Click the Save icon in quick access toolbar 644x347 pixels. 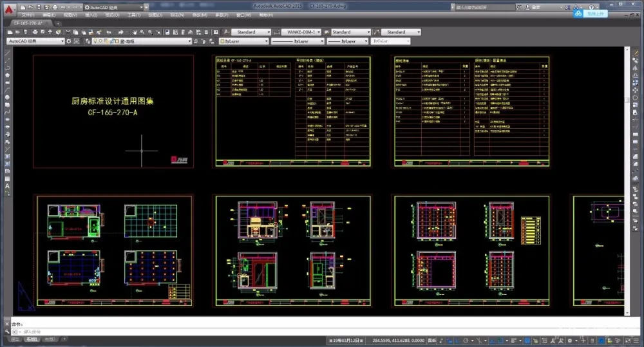39,6
